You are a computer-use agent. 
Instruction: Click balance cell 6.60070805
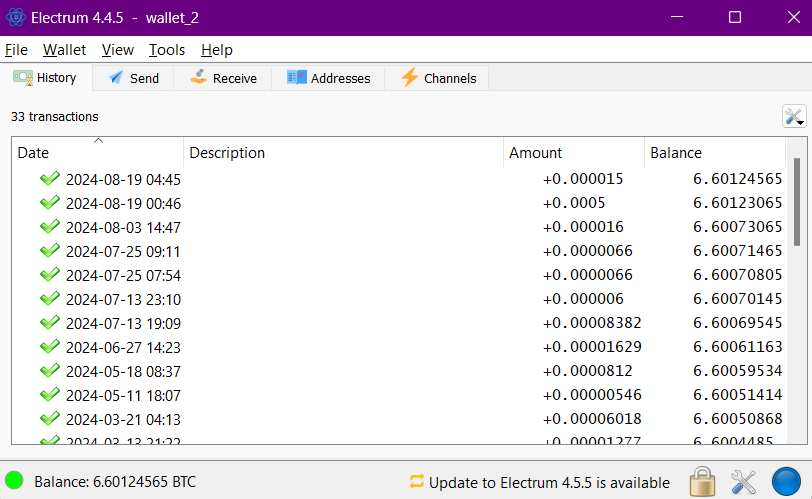point(737,274)
